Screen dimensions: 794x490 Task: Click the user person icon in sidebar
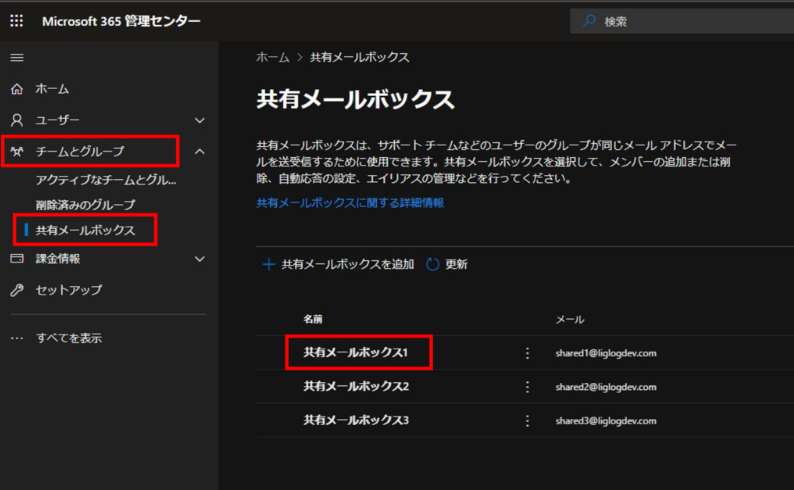point(17,120)
